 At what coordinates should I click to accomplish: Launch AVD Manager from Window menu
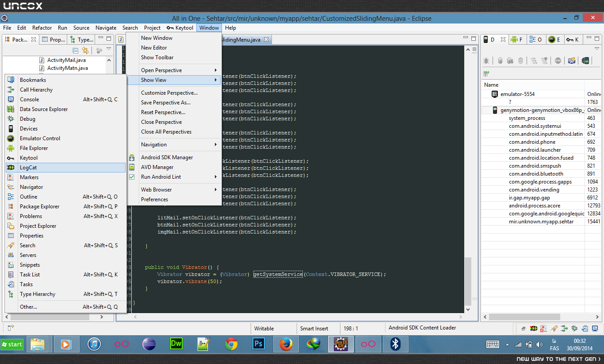tap(174, 167)
